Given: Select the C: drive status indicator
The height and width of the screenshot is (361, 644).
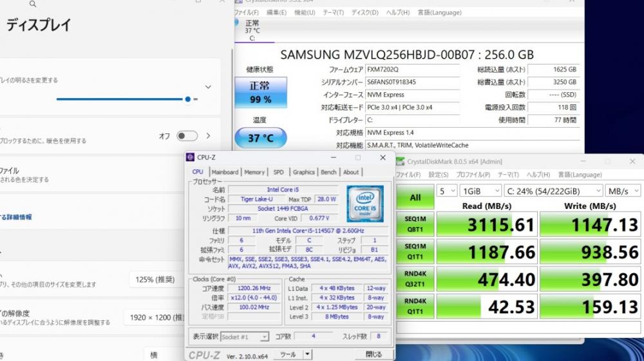Looking at the screenshot, I should 252,30.
